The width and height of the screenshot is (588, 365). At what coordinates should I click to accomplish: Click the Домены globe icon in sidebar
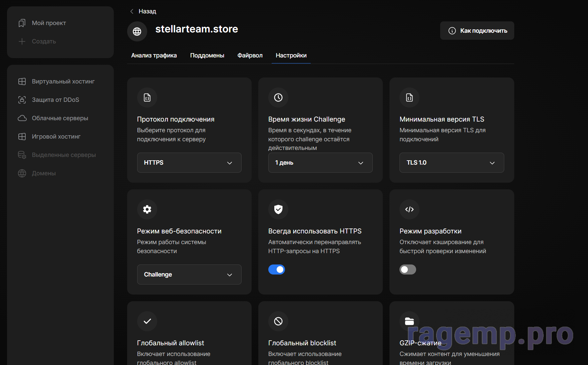(x=22, y=173)
